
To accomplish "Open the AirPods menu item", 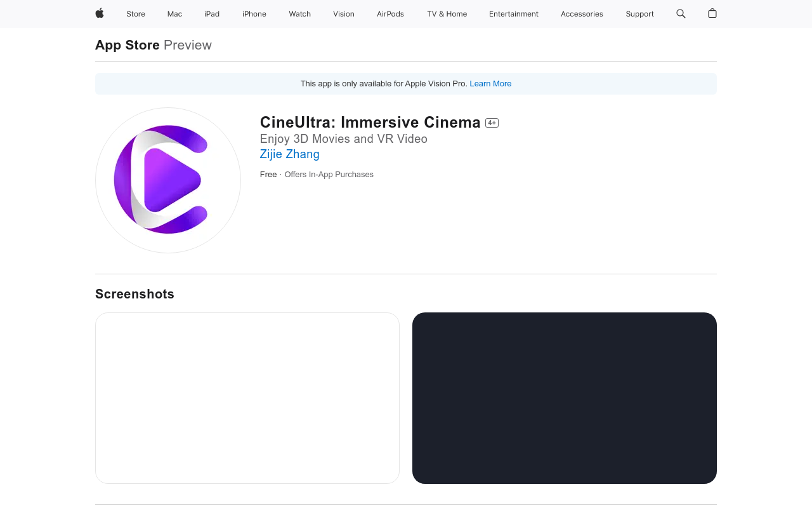I will 390,14.
